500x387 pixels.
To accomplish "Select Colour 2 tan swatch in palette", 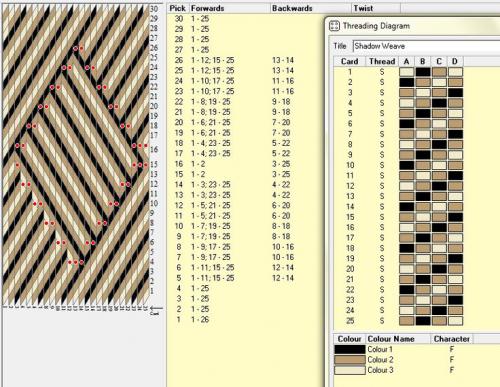I will (350, 360).
